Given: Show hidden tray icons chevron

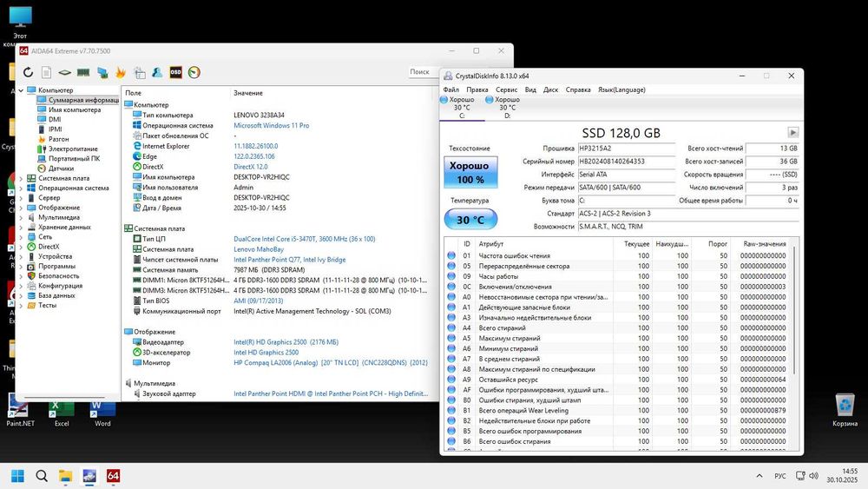Looking at the screenshot, I should (x=759, y=476).
